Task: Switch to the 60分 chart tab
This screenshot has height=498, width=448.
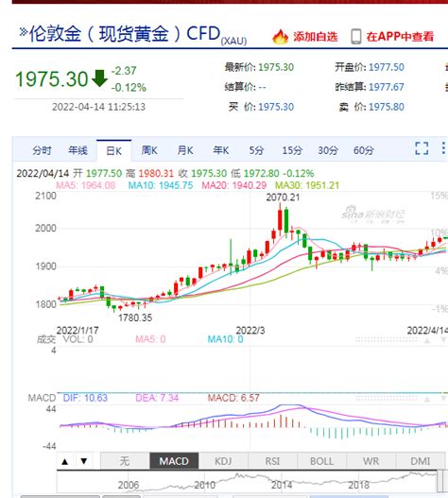Action: point(364,150)
